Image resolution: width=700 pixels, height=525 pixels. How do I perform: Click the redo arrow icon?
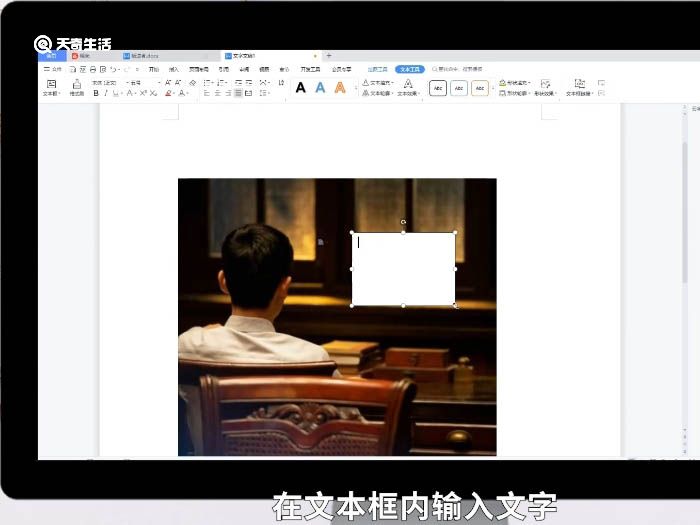pos(127,69)
